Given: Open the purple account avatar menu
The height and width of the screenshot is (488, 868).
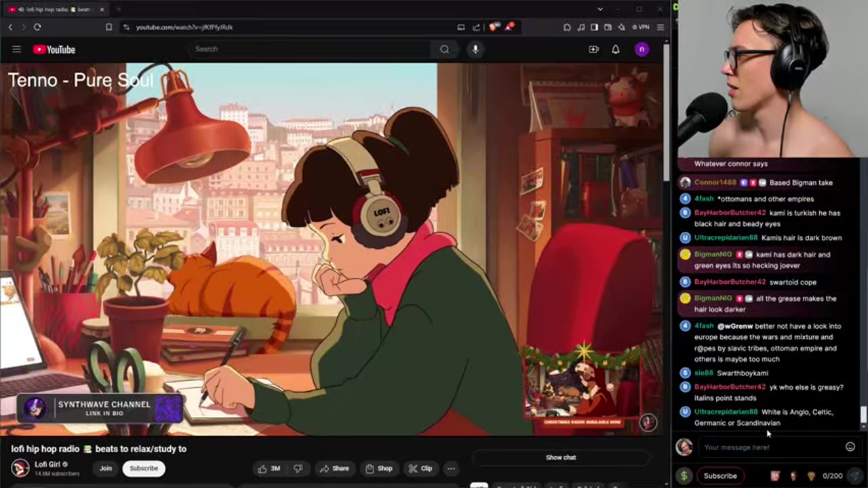Looking at the screenshot, I should (642, 49).
